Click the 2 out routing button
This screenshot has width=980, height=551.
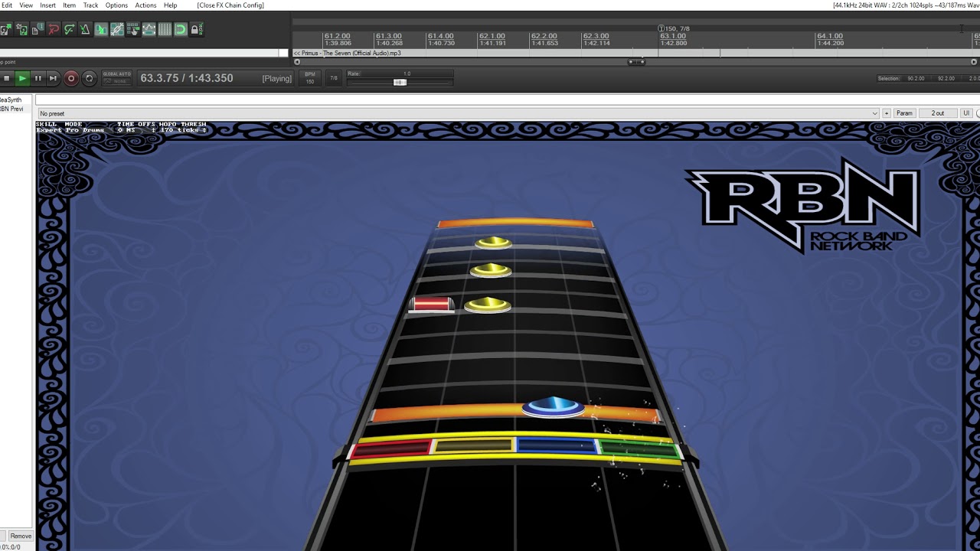point(938,113)
